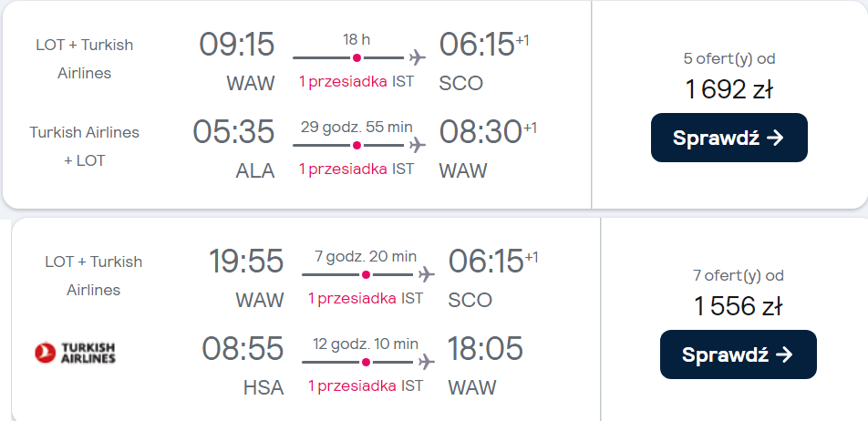868x421 pixels.
Task: Click the 09:15 departure time from WAW
Action: point(237,45)
